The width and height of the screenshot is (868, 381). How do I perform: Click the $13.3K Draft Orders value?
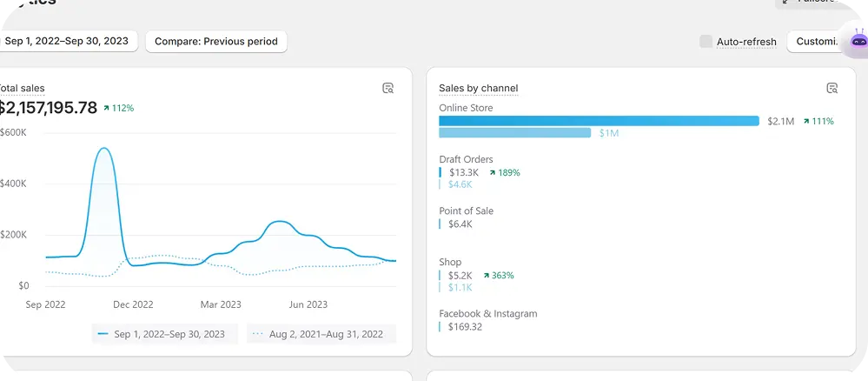(x=464, y=172)
